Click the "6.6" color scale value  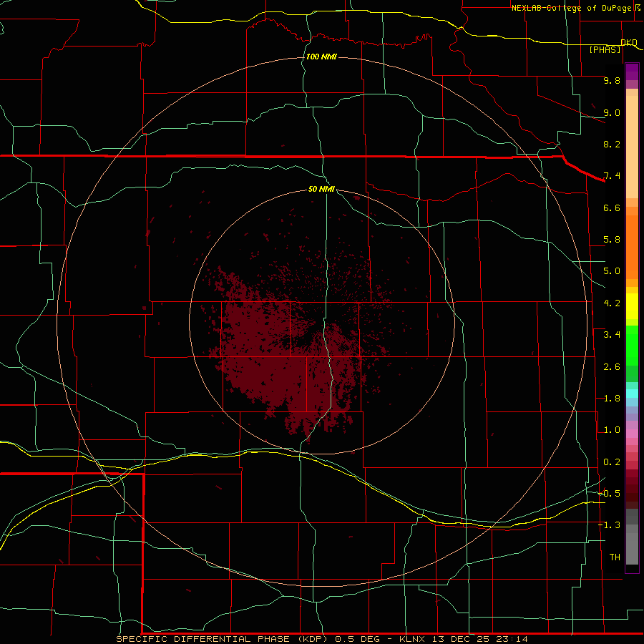point(612,208)
